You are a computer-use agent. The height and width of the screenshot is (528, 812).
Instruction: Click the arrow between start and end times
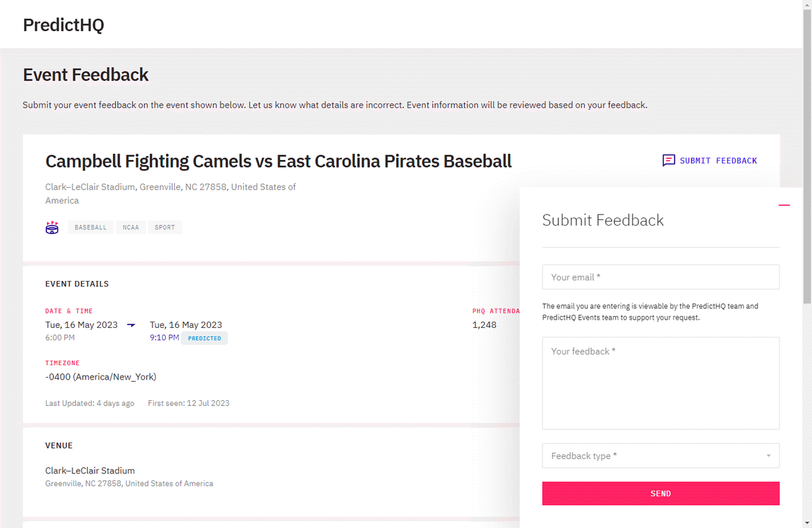tap(130, 324)
